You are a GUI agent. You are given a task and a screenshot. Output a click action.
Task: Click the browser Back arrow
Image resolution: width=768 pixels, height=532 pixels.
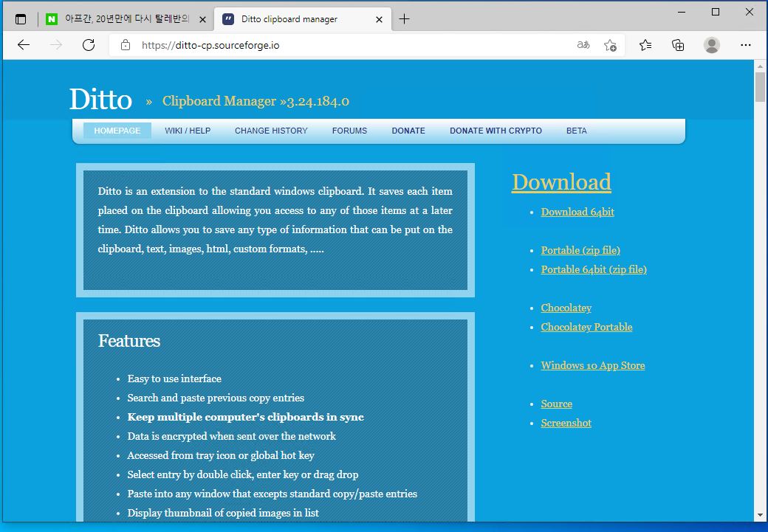coord(24,46)
